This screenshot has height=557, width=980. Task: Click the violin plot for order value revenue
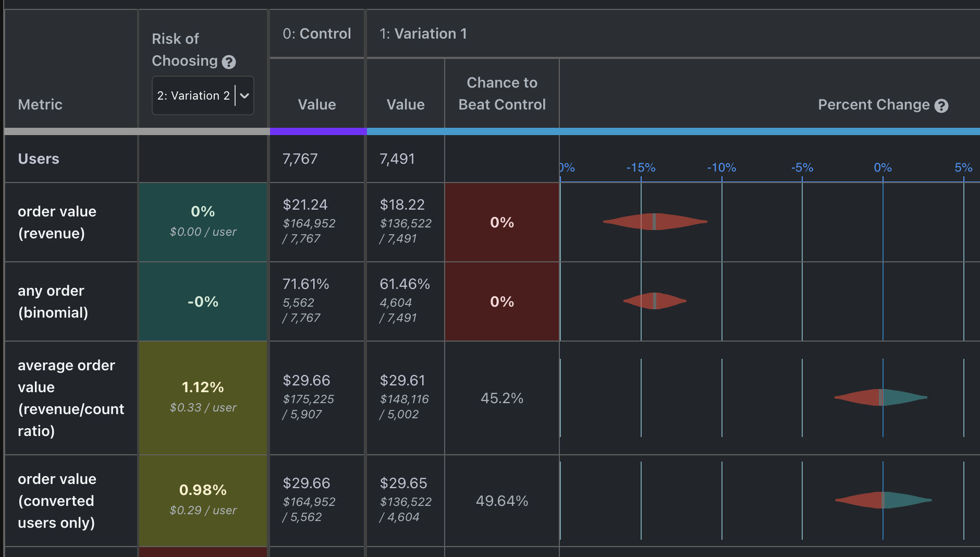(654, 222)
